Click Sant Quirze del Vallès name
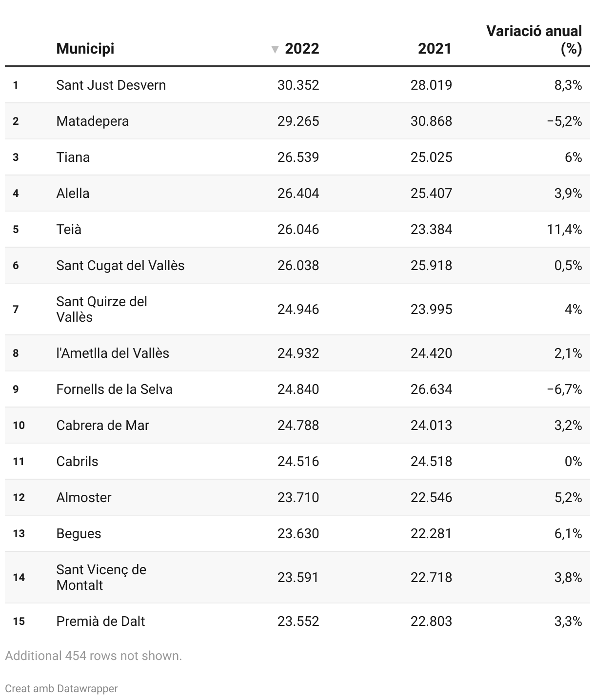This screenshot has width=595, height=700. pyautogui.click(x=101, y=309)
